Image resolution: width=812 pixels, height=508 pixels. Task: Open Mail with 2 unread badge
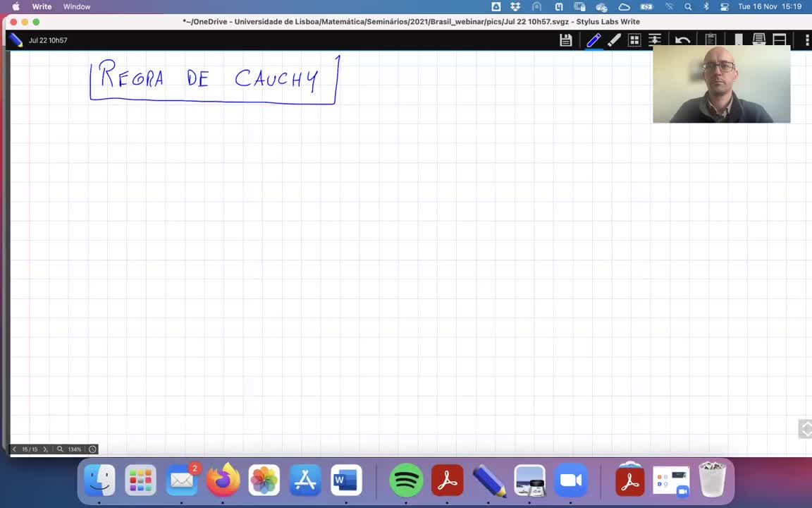182,480
